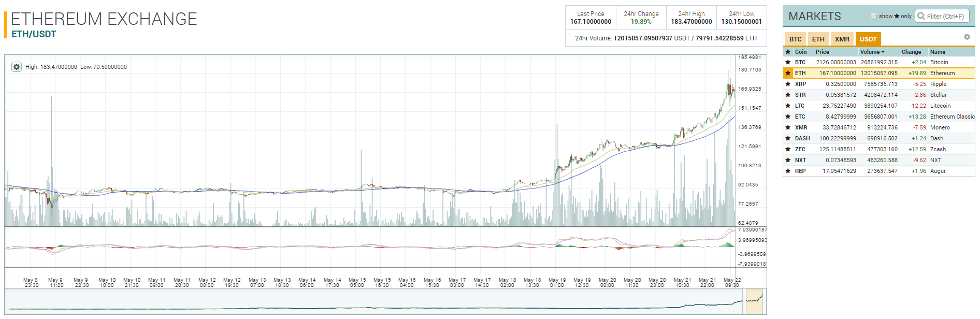Toggle favorite star for ETC row
This screenshot has height=319, width=980.
788,117
